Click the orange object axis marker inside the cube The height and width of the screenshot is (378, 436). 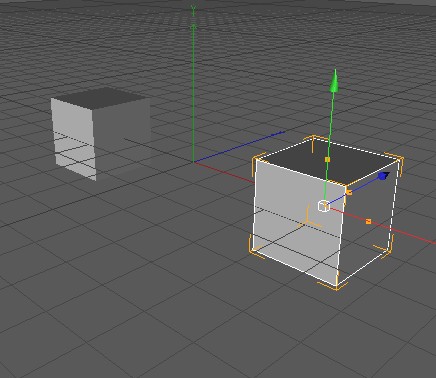[x=309, y=220]
